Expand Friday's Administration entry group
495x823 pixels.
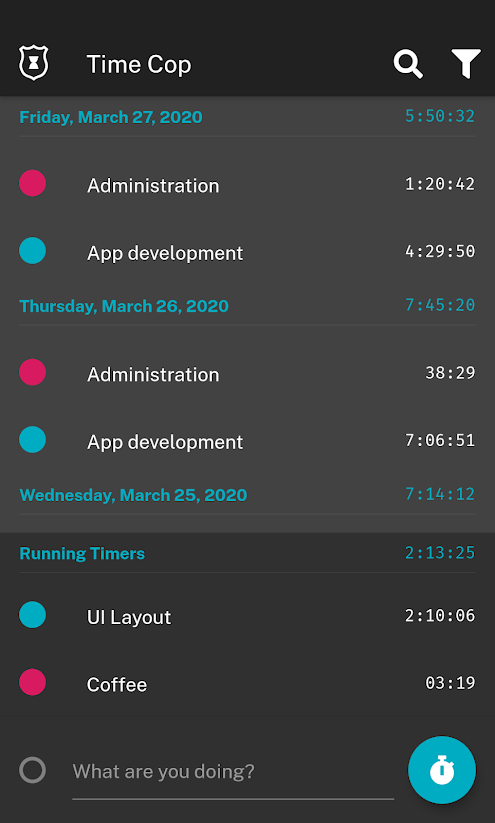pos(247,185)
